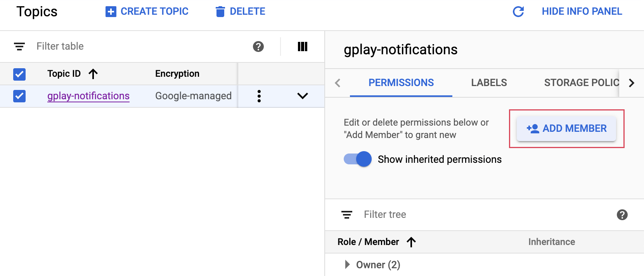Deselect the gplay-notifications row checkbox
This screenshot has width=644, height=276.
(x=19, y=96)
